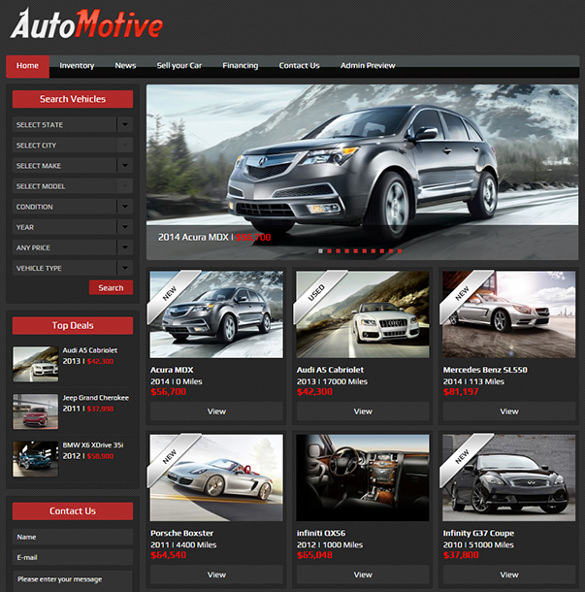Screen dimensions: 585x592
Task: Click the Infiniti QX56 listing title
Action: [x=321, y=533]
